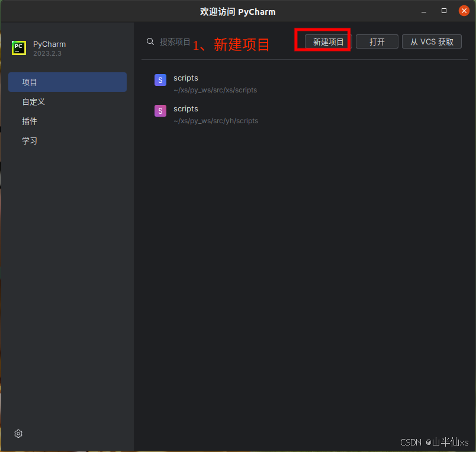Click the 从 VCS 获取 button

432,41
